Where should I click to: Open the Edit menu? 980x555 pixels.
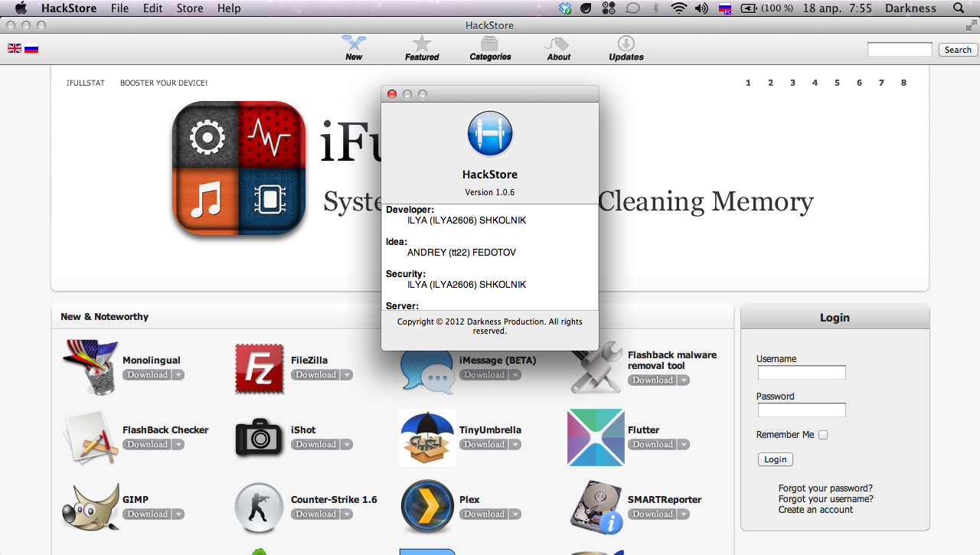click(x=152, y=8)
